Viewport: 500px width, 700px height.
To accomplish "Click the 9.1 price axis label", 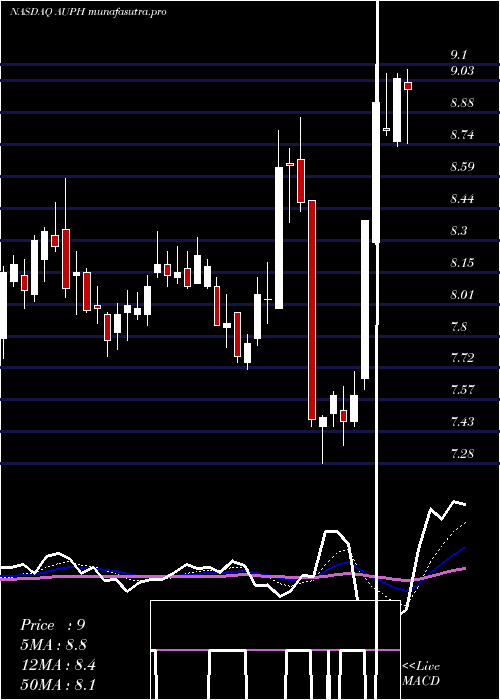I will [x=458, y=55].
